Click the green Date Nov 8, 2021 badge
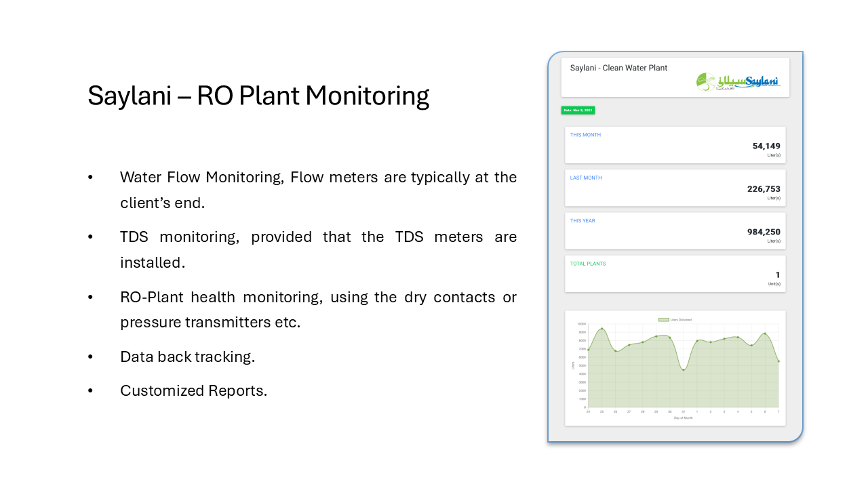Viewport: 868px width, 488px height. tap(578, 110)
